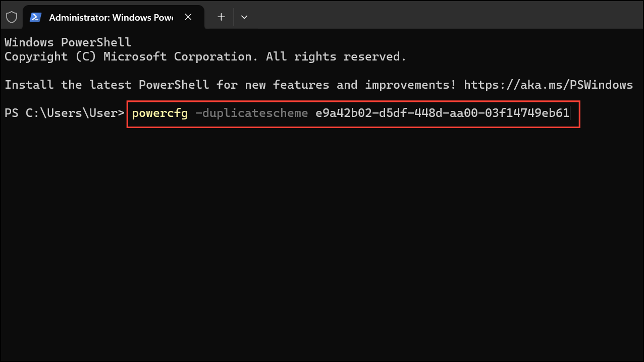The height and width of the screenshot is (362, 644).
Task: Click the powercfg command text
Action: click(x=159, y=113)
